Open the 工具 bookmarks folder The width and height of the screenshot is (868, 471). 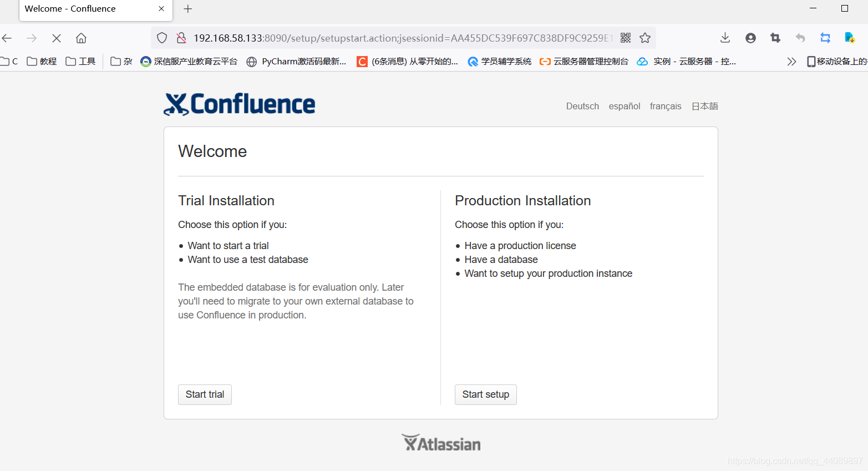(x=80, y=62)
